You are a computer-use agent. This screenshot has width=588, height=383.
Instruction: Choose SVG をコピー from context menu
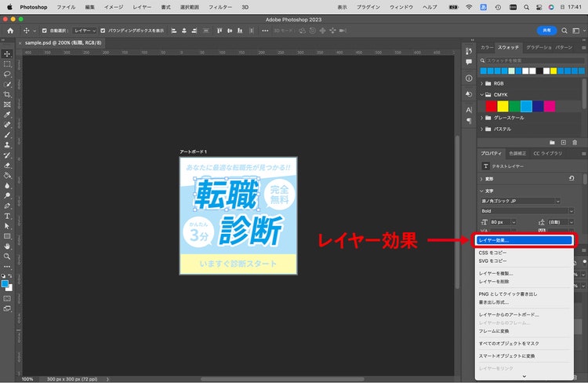pyautogui.click(x=524, y=261)
